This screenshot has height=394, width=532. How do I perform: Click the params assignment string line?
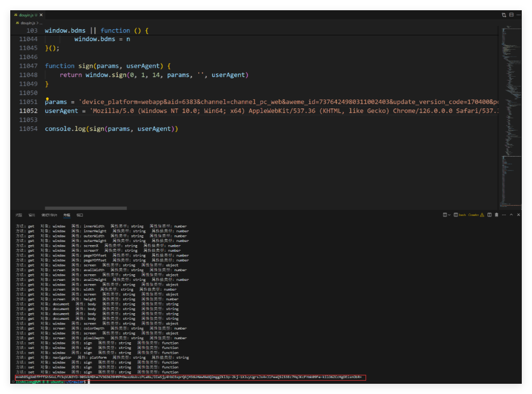pyautogui.click(x=271, y=102)
